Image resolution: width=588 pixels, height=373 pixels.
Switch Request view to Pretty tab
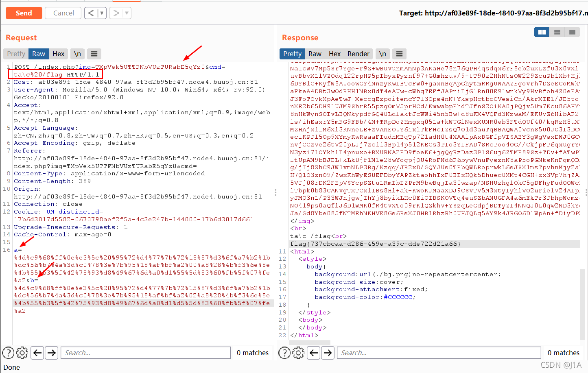pos(16,54)
